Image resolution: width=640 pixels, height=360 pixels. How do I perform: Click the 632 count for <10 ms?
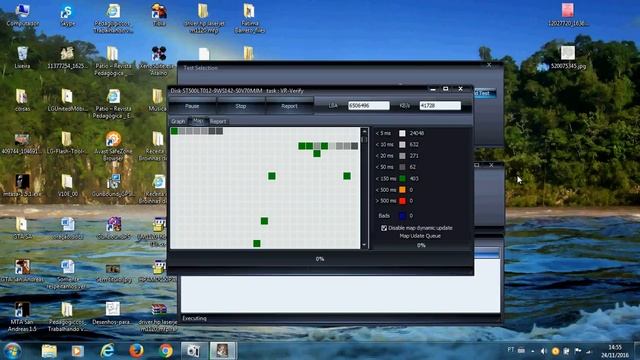tap(414, 144)
